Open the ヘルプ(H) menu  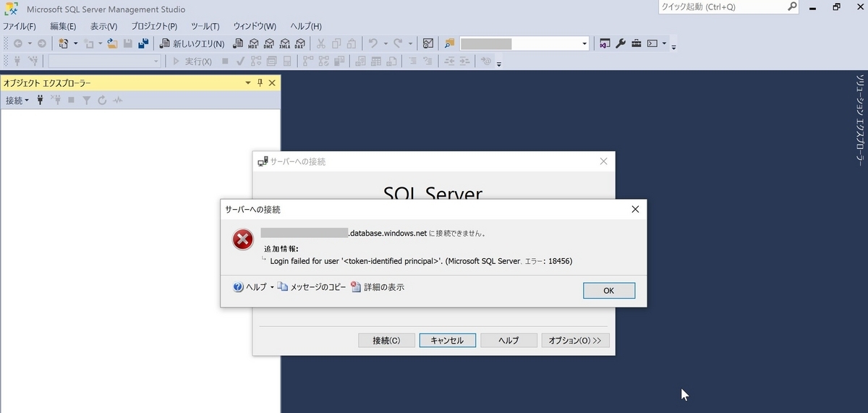pyautogui.click(x=305, y=26)
